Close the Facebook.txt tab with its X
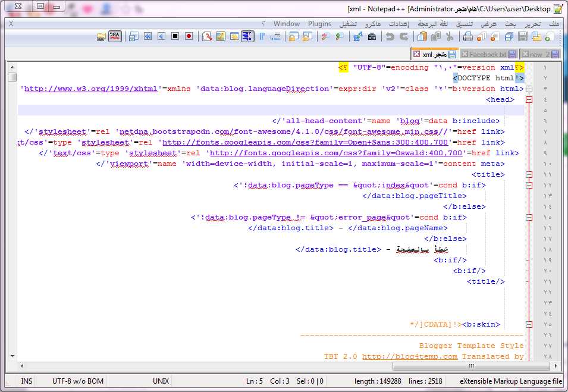 point(465,54)
